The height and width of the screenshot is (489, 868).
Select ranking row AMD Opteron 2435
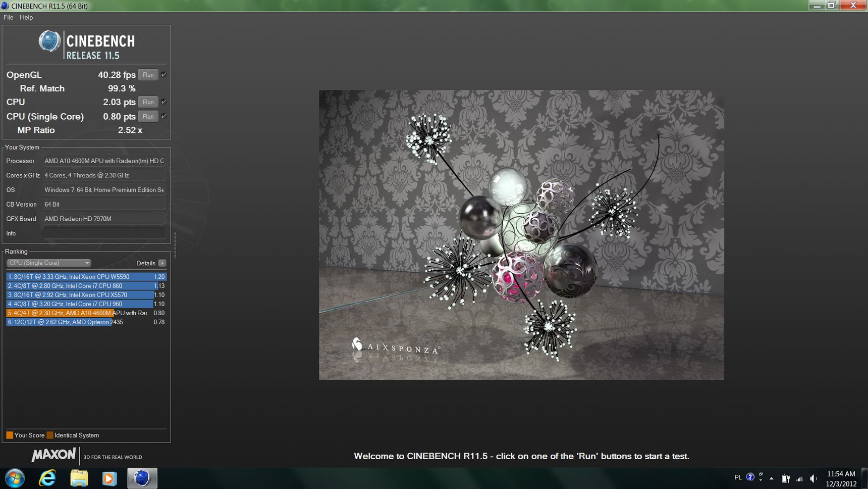tap(86, 322)
